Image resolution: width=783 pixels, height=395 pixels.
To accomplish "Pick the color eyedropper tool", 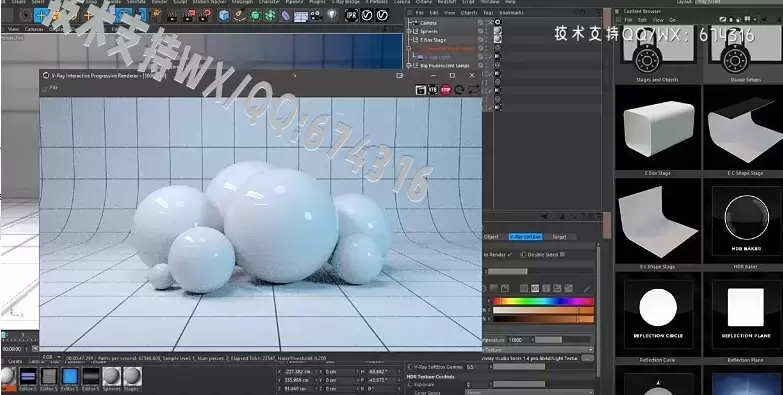I will [x=586, y=289].
